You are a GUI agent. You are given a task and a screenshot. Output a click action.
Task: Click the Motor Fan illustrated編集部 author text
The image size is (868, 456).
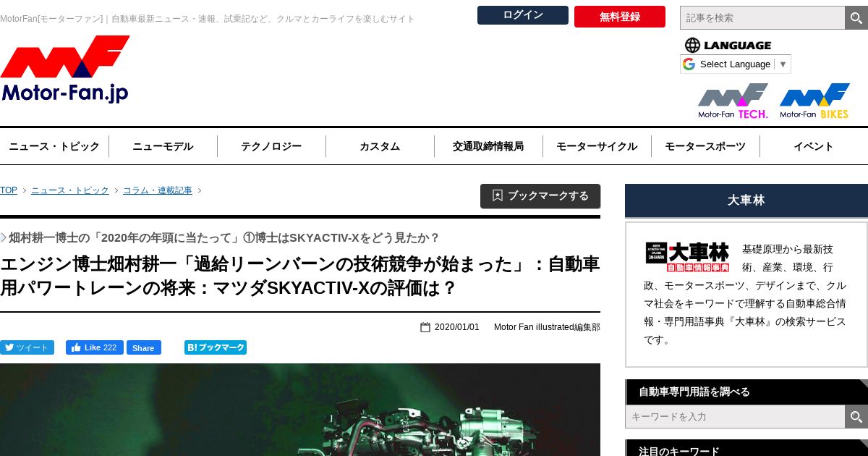(x=547, y=327)
